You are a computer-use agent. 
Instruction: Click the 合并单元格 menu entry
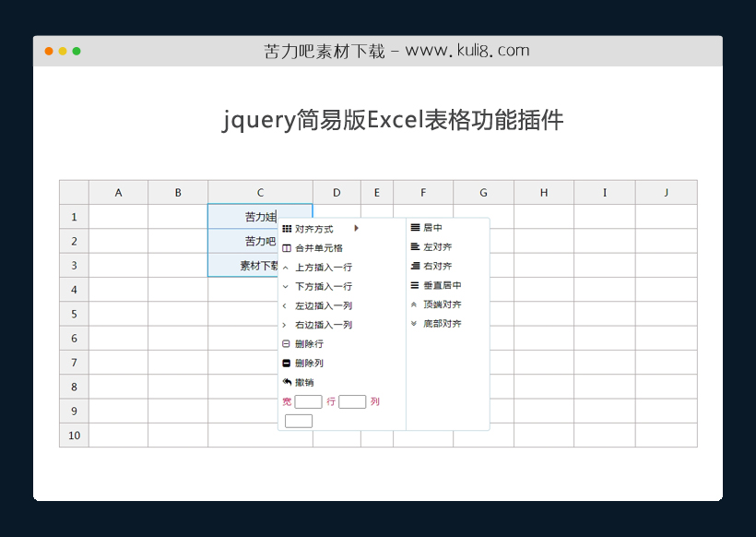coord(317,247)
